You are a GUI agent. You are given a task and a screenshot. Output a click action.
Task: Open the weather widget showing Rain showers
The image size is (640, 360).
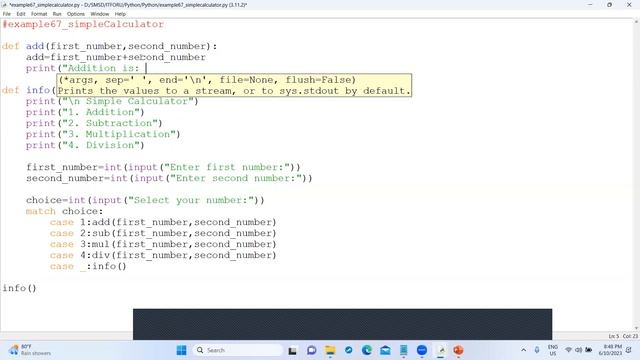point(30,350)
